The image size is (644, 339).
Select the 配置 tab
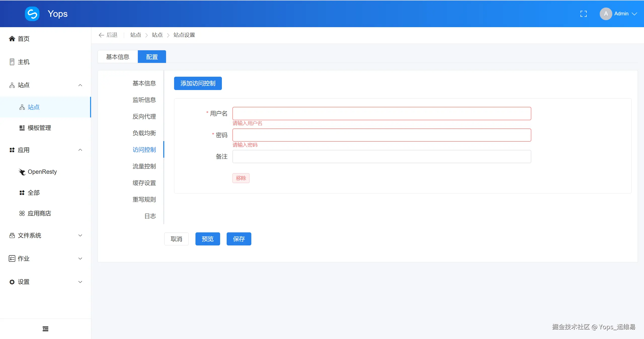152,57
